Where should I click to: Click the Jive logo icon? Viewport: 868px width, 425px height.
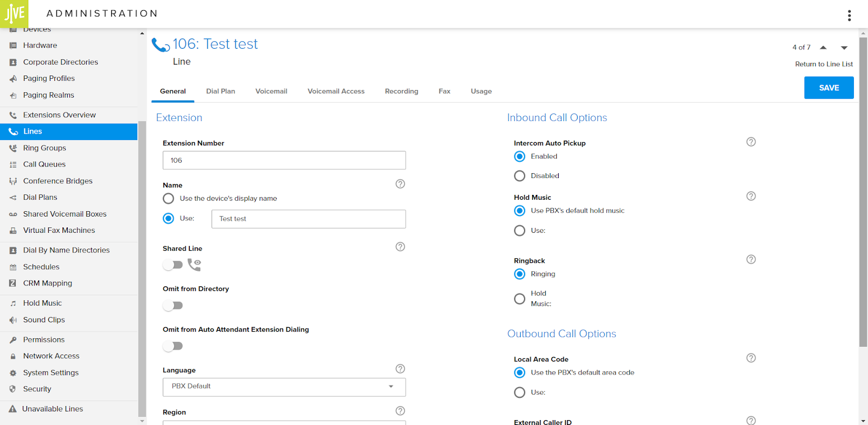click(14, 14)
